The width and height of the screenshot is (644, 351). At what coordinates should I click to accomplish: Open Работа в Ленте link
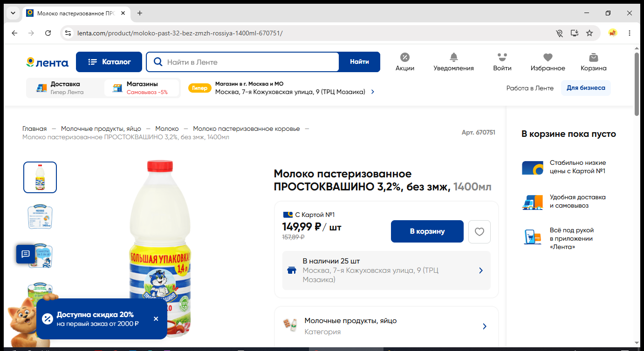530,88
